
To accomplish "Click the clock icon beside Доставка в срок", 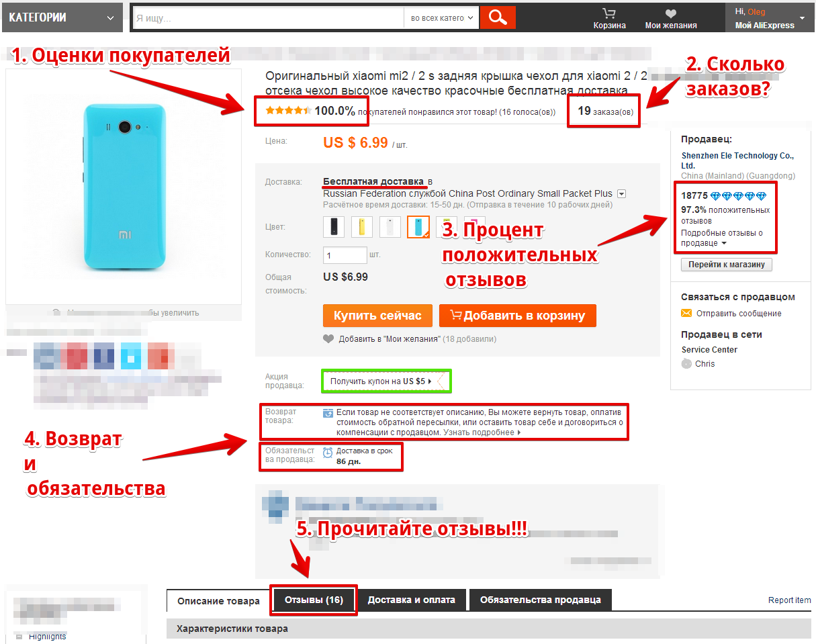I will (328, 453).
